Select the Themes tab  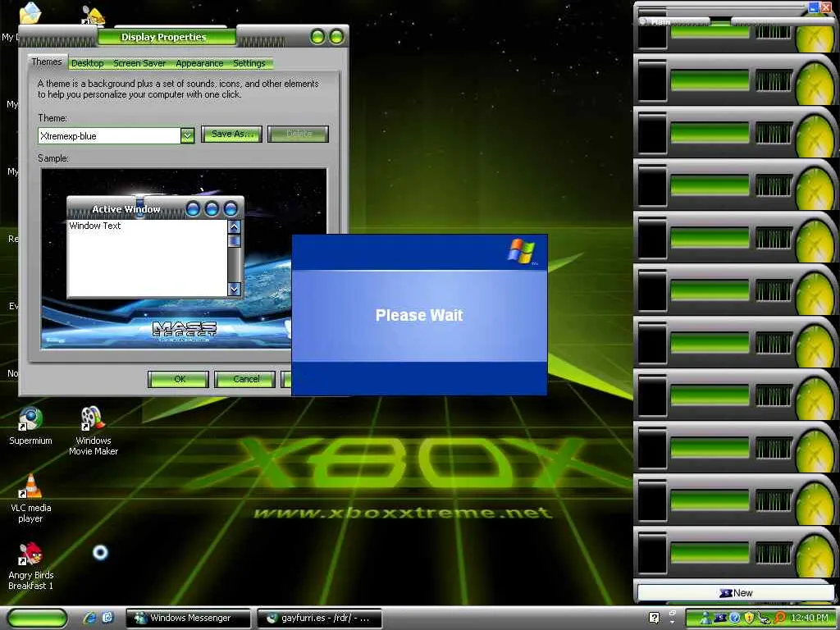pyautogui.click(x=47, y=62)
